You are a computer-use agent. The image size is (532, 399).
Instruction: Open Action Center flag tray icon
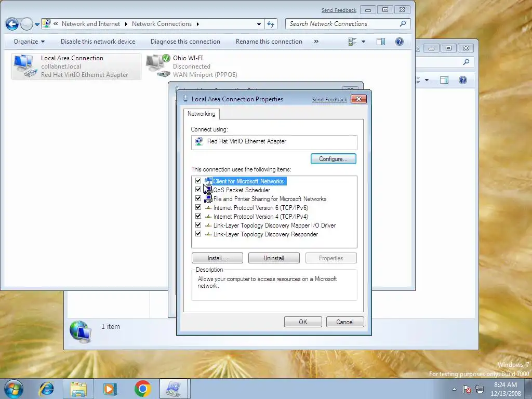pos(467,389)
